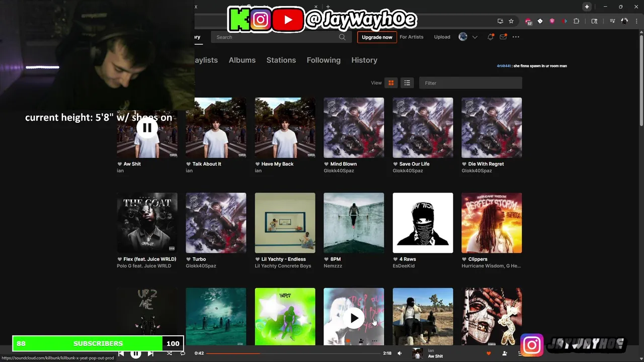Screen dimensions: 644x362
Task: Open the For Artists link
Action: pyautogui.click(x=412, y=37)
